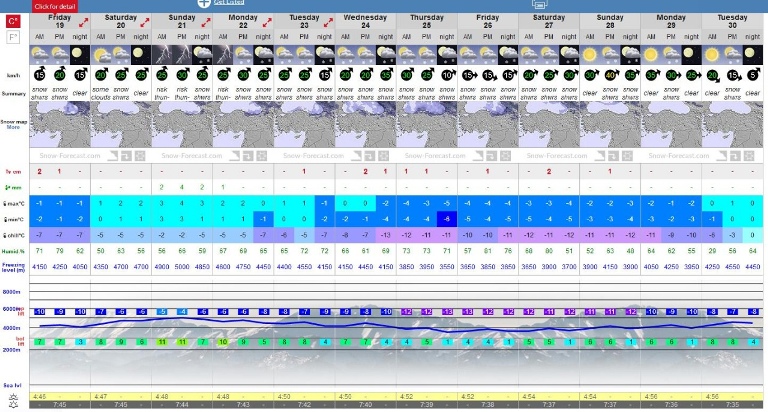Screen dimensions: 768x412
Task: Click the dark blue -6 min temperature cell
Action: tap(446, 219)
